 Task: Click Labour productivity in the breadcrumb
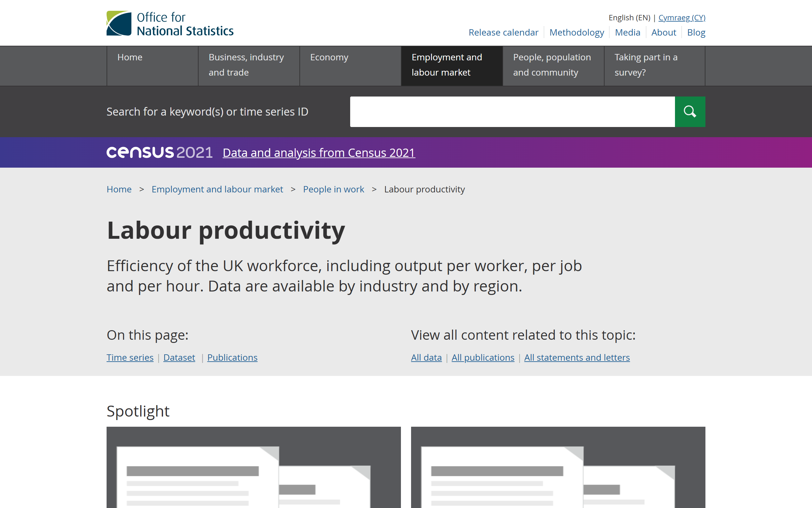coord(424,189)
